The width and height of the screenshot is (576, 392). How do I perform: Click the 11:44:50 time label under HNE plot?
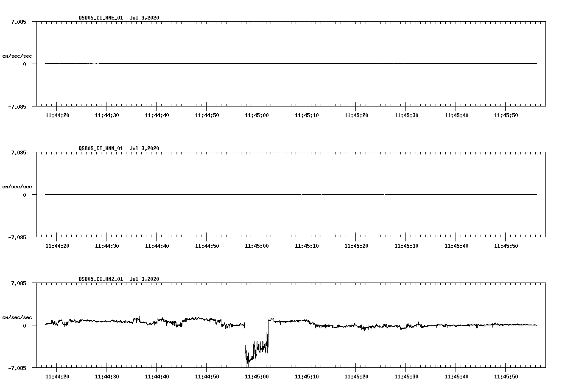tap(207, 115)
